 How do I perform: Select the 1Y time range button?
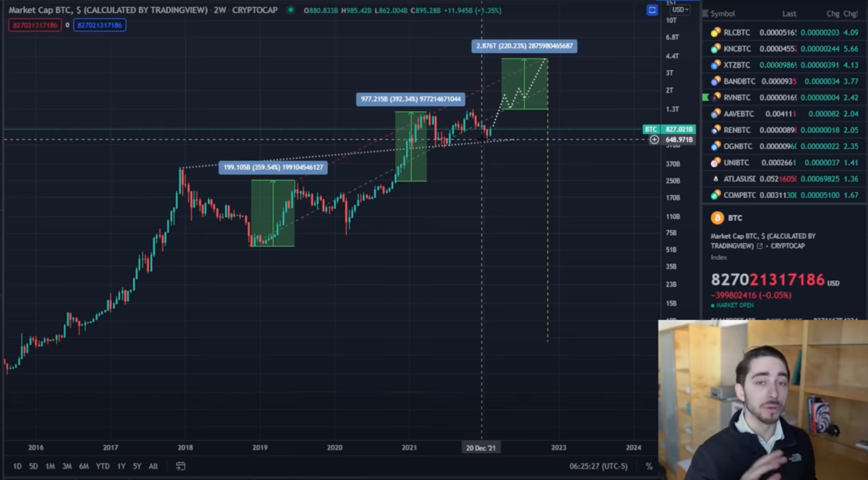click(x=121, y=466)
